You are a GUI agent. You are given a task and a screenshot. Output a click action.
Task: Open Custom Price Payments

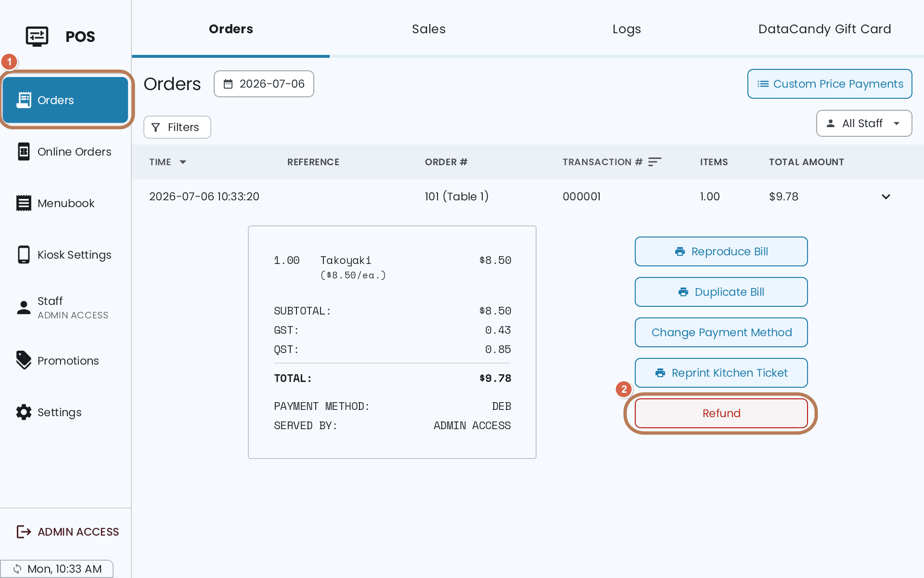tap(830, 84)
